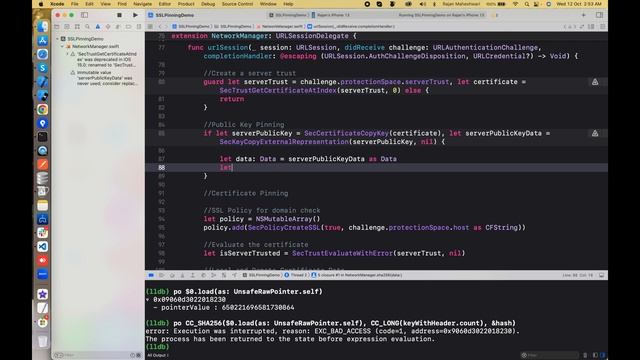Click the console filter field
This screenshot has width=640, height=360.
tap(550, 355)
